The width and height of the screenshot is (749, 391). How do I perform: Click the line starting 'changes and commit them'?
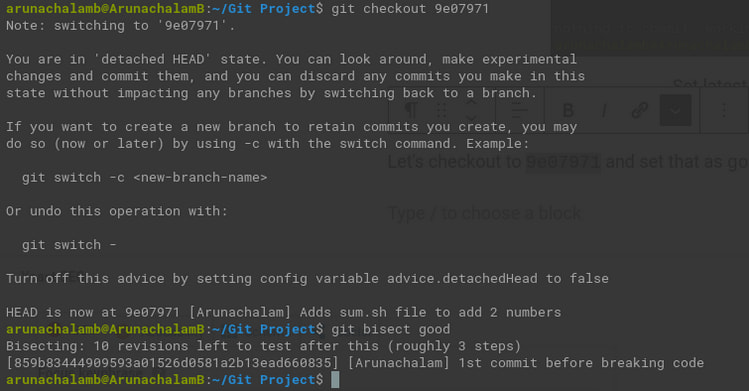pyautogui.click(x=295, y=76)
